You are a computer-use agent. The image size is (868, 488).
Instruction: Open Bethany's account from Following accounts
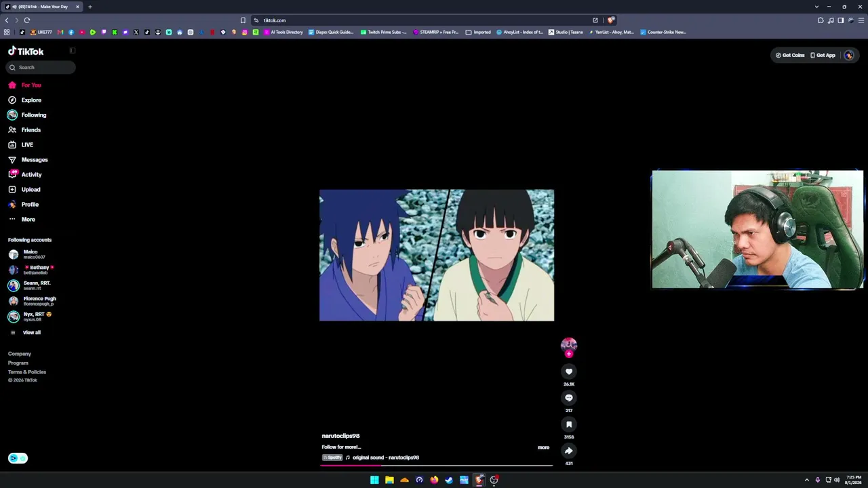click(31, 270)
